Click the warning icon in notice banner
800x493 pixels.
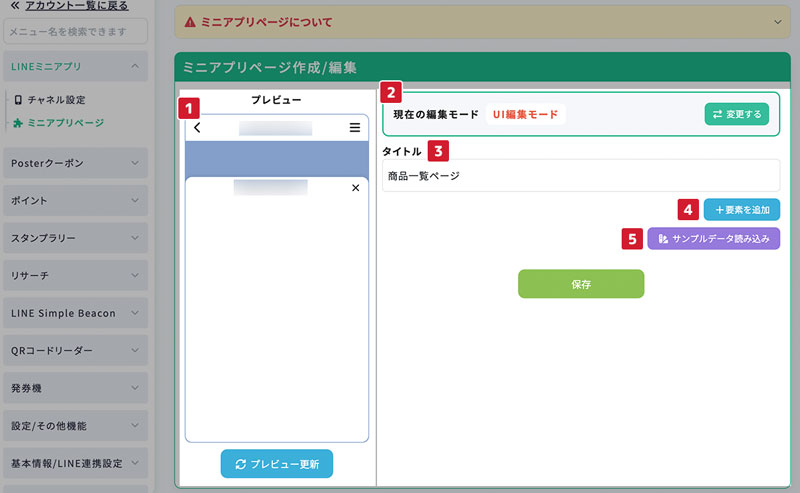point(190,21)
